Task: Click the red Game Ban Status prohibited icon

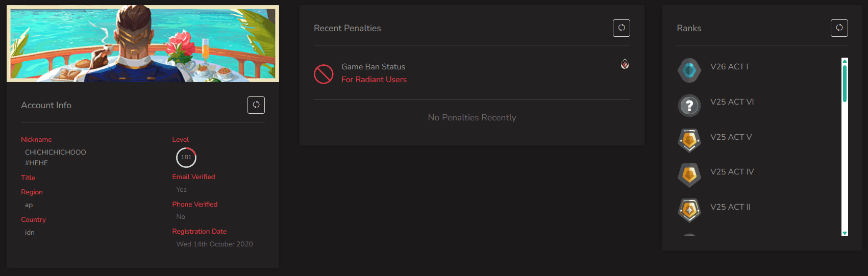Action: point(324,74)
